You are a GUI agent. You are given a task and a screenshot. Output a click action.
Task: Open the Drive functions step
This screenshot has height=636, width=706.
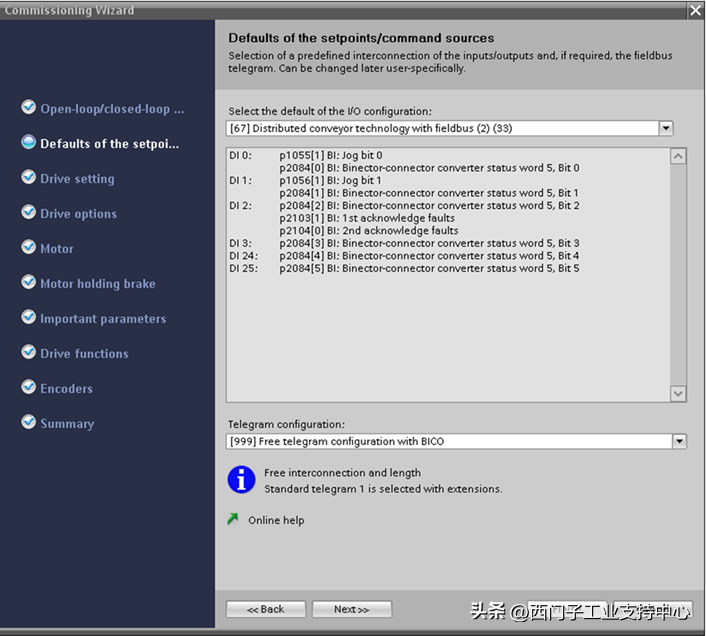[x=84, y=354]
